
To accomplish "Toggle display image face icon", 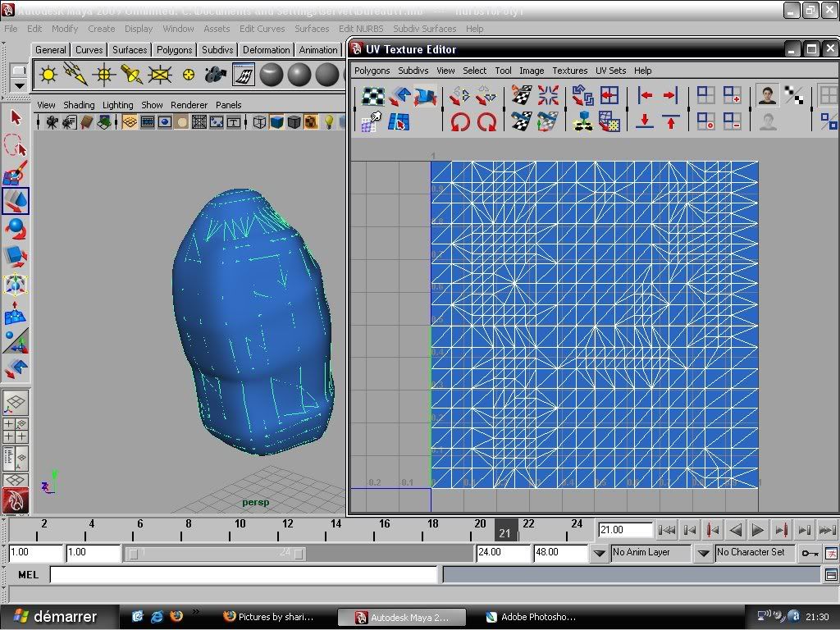I will tap(768, 96).
